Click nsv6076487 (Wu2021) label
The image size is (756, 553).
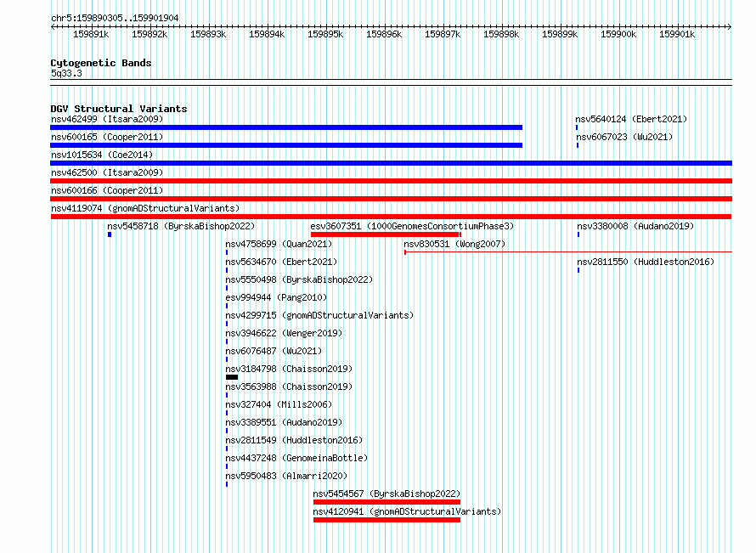click(274, 351)
